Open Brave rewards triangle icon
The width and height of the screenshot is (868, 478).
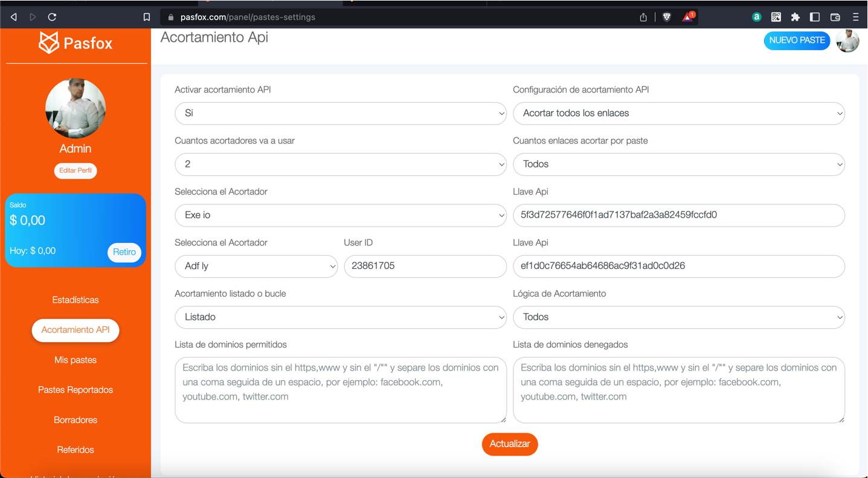click(x=689, y=17)
